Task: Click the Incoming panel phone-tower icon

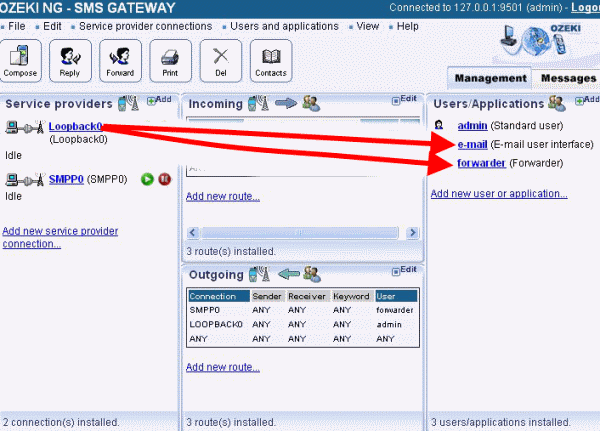Action: click(259, 103)
